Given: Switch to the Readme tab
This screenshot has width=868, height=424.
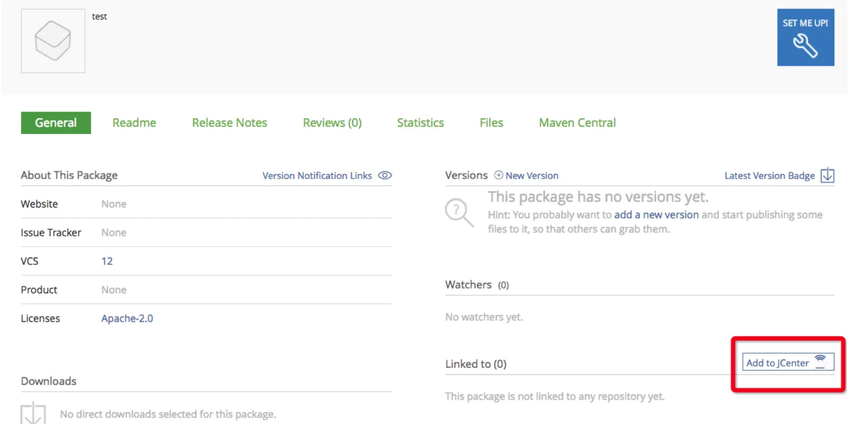Looking at the screenshot, I should [x=134, y=123].
